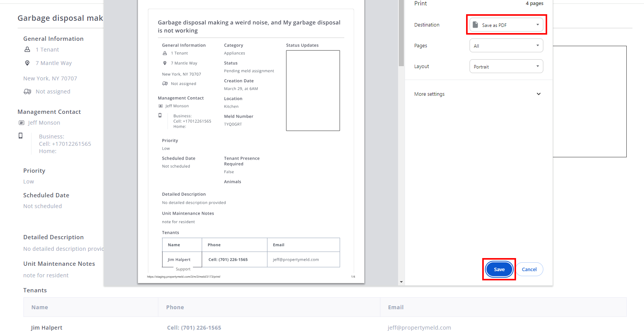Click the mobile phone icon under Management Contact on the page
Image resolution: width=644 pixels, height=335 pixels.
pyautogui.click(x=21, y=136)
